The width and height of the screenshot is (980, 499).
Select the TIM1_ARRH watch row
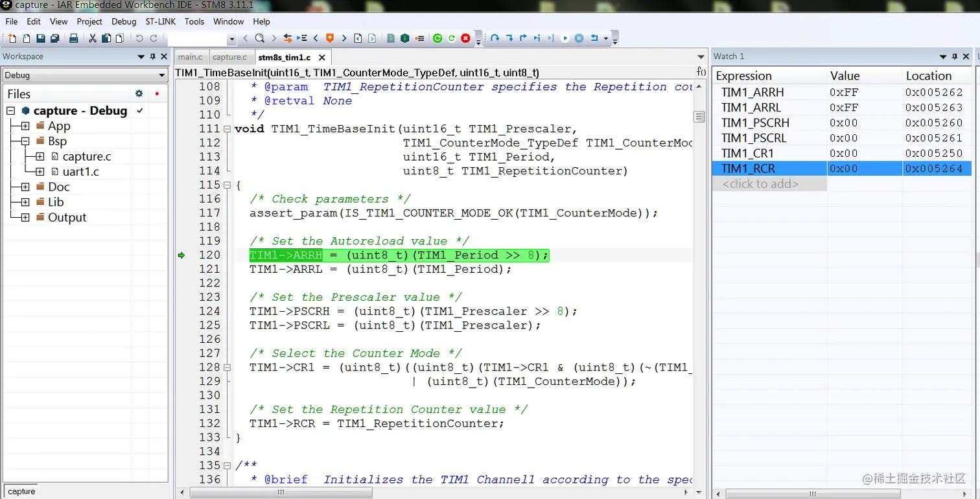[841, 92]
